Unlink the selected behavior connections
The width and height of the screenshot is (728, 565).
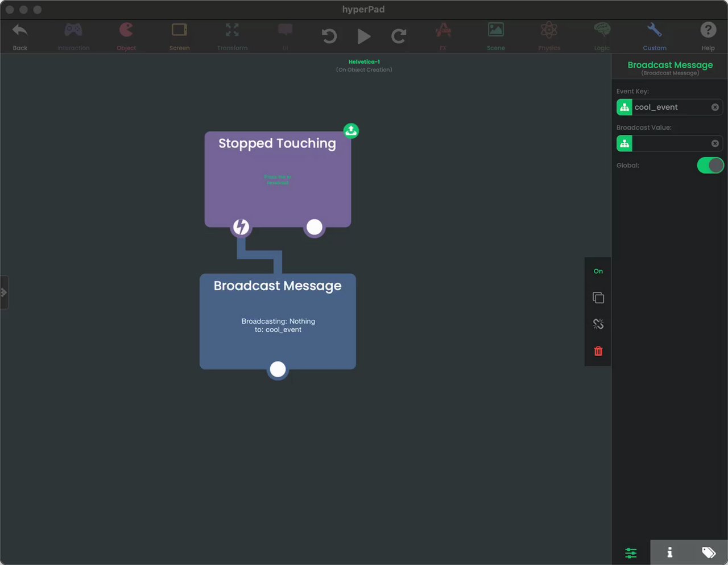pyautogui.click(x=598, y=324)
